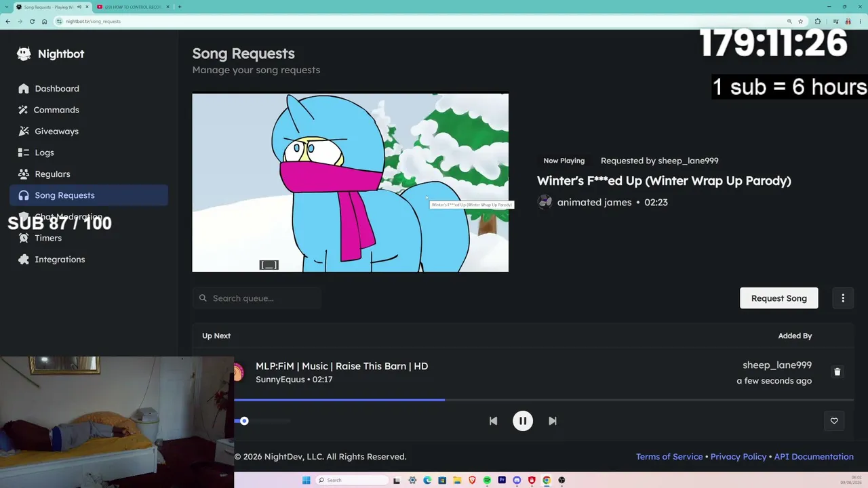868x488 pixels.
Task: Delete Raise This Barn from the queue
Action: coord(837,371)
